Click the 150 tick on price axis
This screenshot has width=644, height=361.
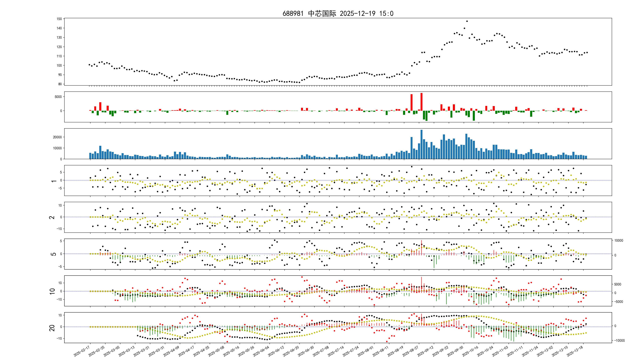pos(59,19)
